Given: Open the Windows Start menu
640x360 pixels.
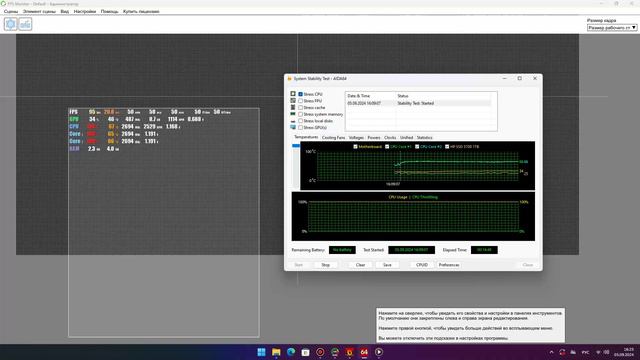Looking at the screenshot, I should (x=261, y=352).
